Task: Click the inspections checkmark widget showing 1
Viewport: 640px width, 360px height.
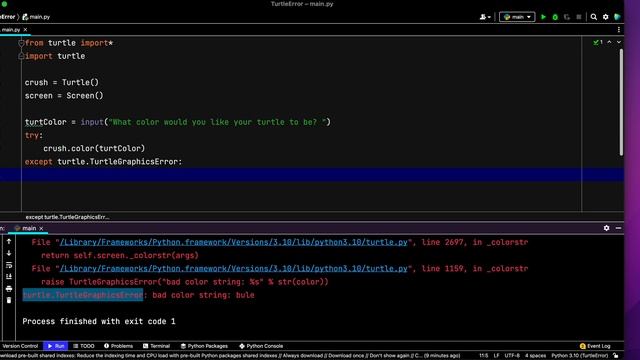Action: click(598, 42)
